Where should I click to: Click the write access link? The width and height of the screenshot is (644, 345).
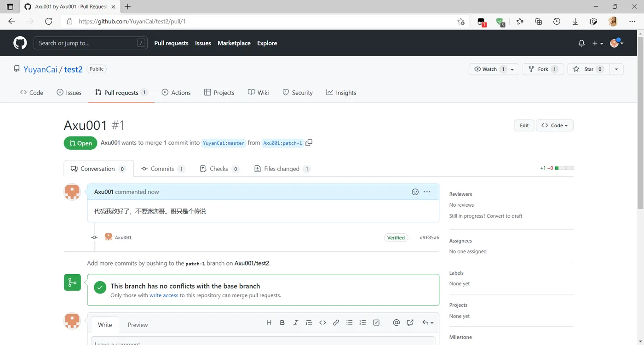coord(164,295)
